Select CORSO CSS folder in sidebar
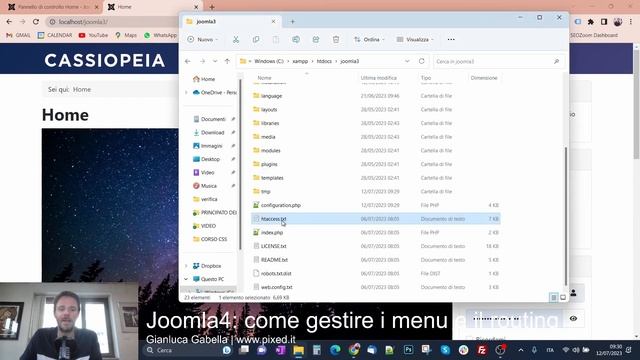The image size is (640, 360). point(213,239)
